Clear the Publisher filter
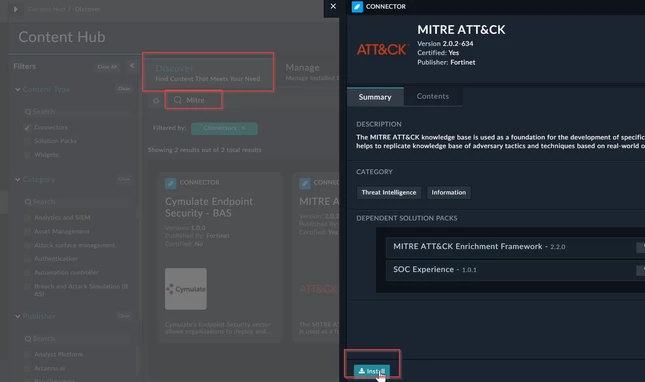This screenshot has width=645, height=382. point(124,316)
